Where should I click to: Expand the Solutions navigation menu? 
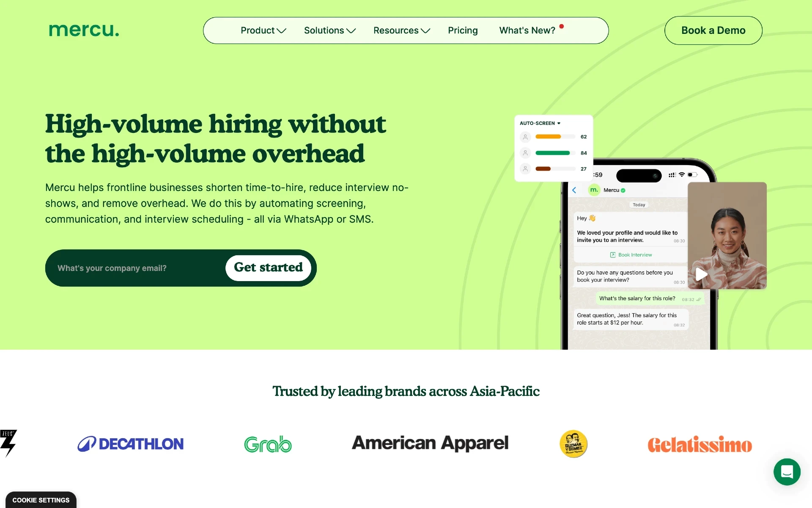pyautogui.click(x=329, y=30)
